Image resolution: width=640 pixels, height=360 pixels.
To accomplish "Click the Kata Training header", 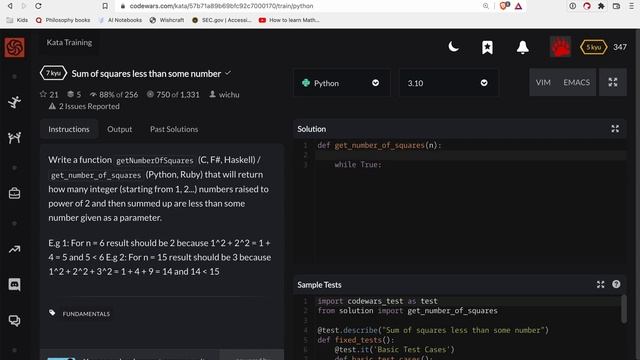I will [x=69, y=42].
